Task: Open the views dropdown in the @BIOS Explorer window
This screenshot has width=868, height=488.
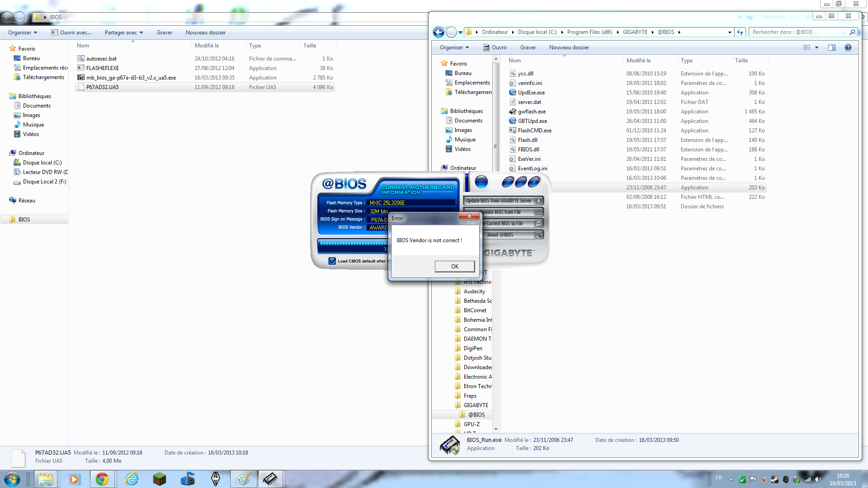Action: point(816,47)
